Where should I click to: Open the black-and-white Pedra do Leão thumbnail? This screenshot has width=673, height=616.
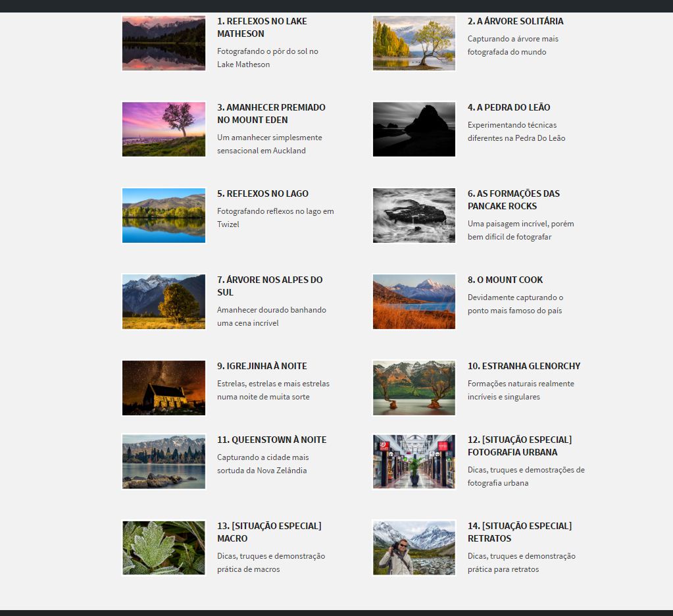[x=414, y=129]
